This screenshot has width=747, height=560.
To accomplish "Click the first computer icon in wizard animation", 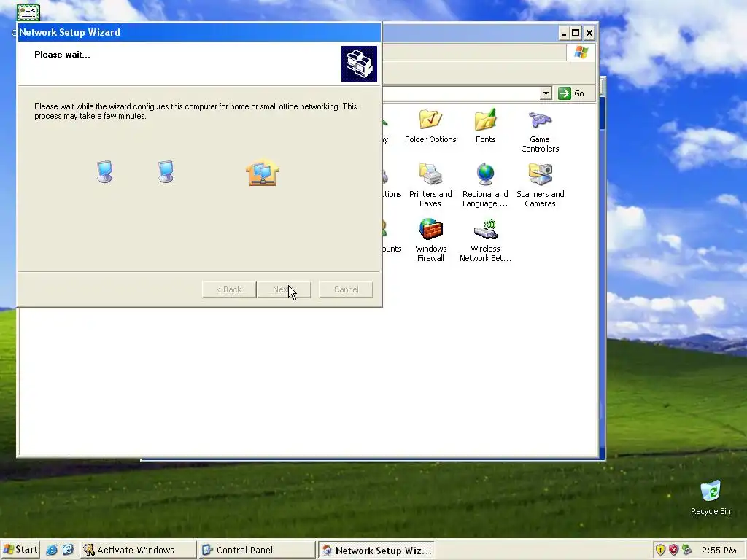I will point(105,172).
